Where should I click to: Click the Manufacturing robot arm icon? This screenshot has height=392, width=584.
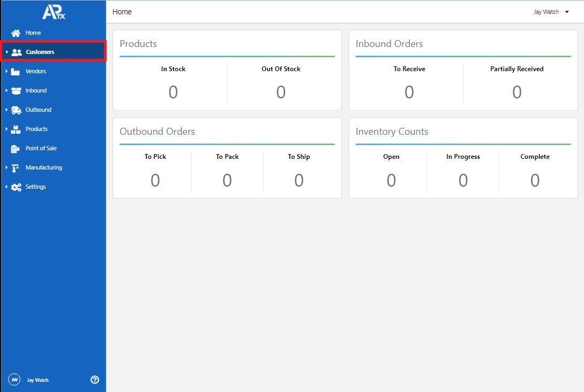pos(16,168)
